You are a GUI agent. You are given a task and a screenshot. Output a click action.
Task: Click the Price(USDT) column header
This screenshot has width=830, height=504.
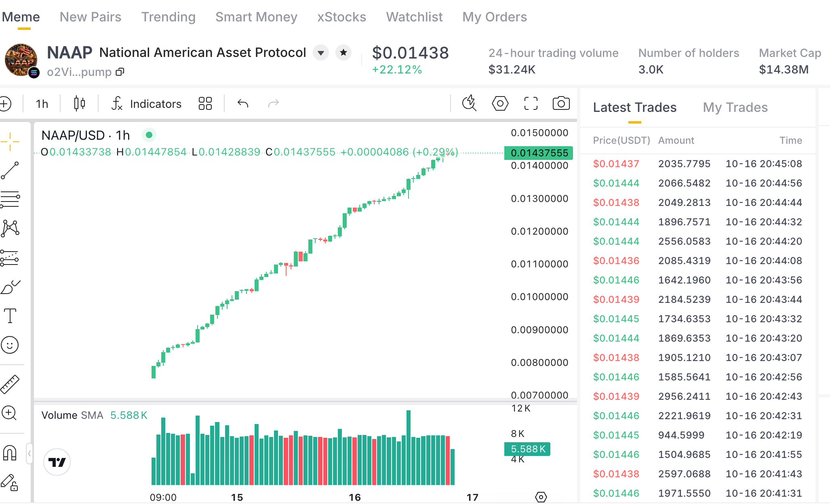[621, 141]
